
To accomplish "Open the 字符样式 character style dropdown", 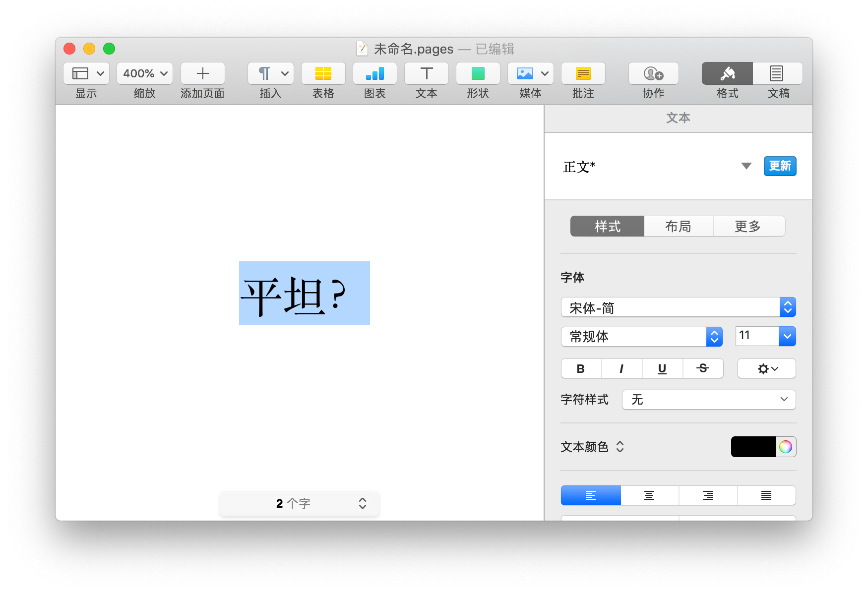I will (709, 400).
